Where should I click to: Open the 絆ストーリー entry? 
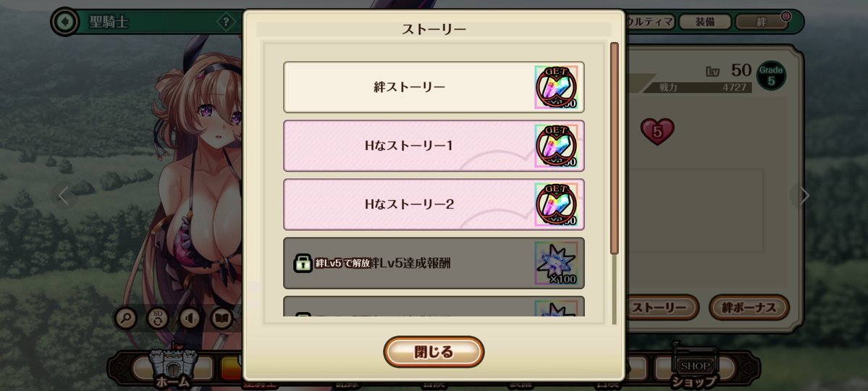434,88
